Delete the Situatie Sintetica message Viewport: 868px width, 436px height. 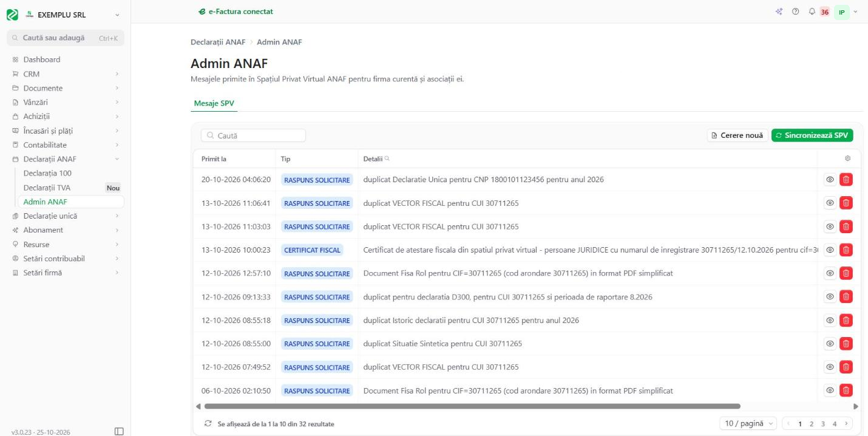pos(846,344)
